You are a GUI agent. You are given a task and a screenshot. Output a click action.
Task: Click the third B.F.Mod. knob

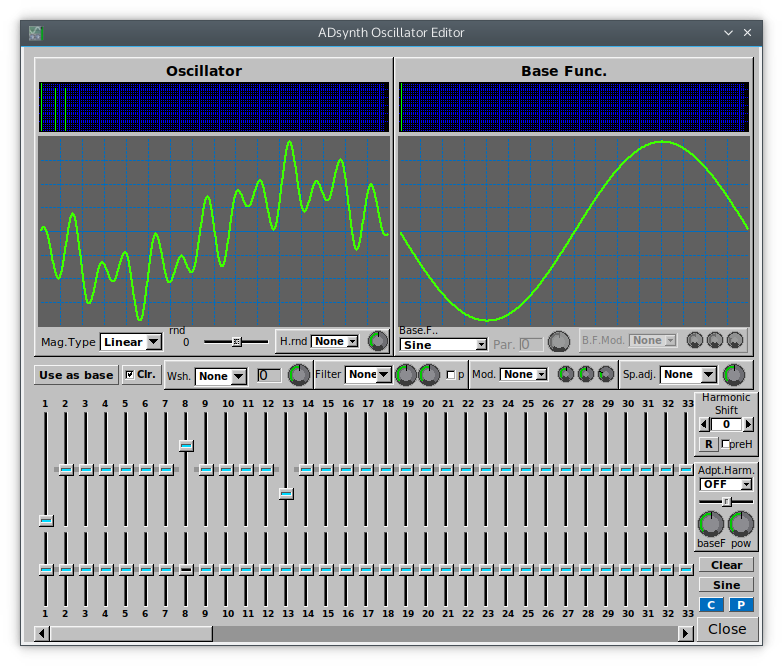(735, 340)
